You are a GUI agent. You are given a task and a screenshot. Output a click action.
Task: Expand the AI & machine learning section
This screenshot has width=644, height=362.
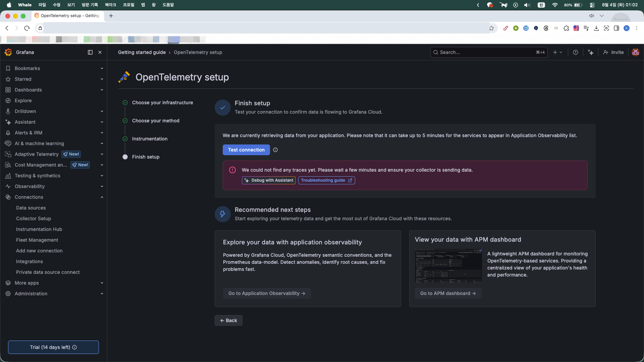pos(102,143)
